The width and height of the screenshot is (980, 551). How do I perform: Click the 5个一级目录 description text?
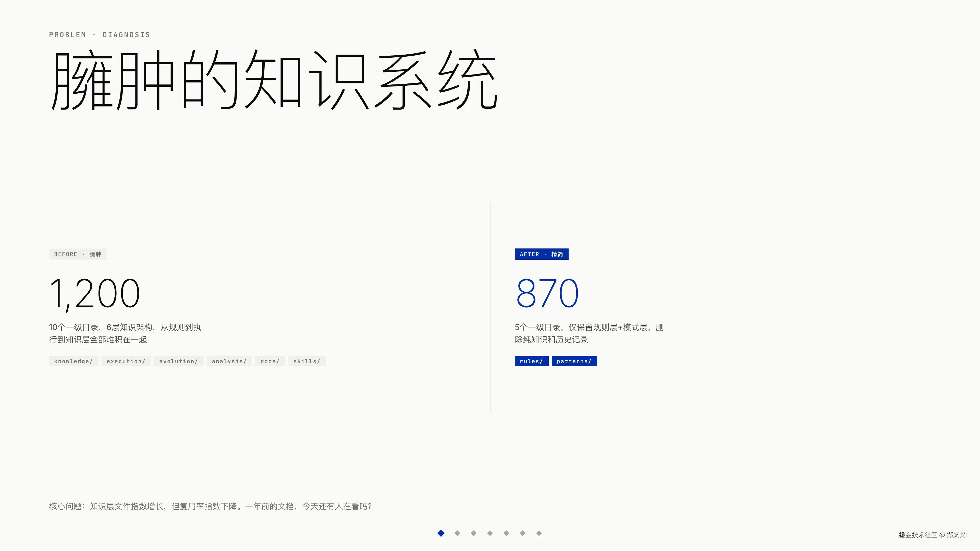[589, 333]
